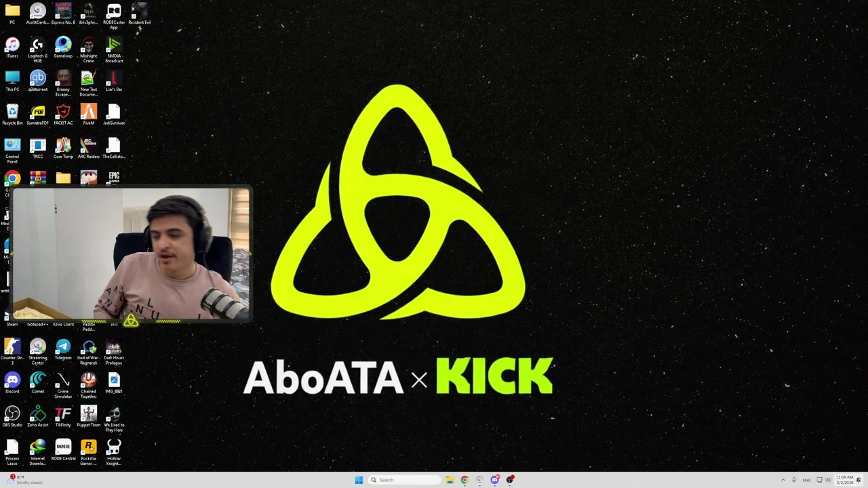Launch the Gameloop desktop shortcut
The height and width of the screenshot is (488, 868).
[63, 47]
